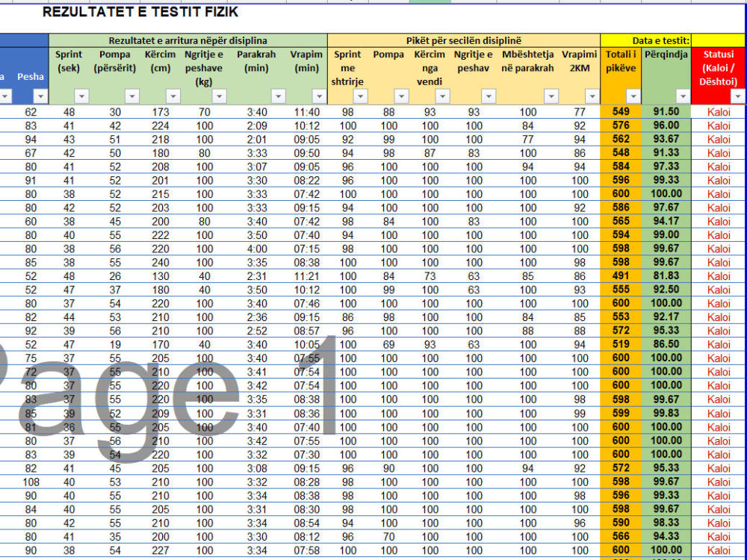Open the Parakrah (min) filter dropdown

(278, 96)
